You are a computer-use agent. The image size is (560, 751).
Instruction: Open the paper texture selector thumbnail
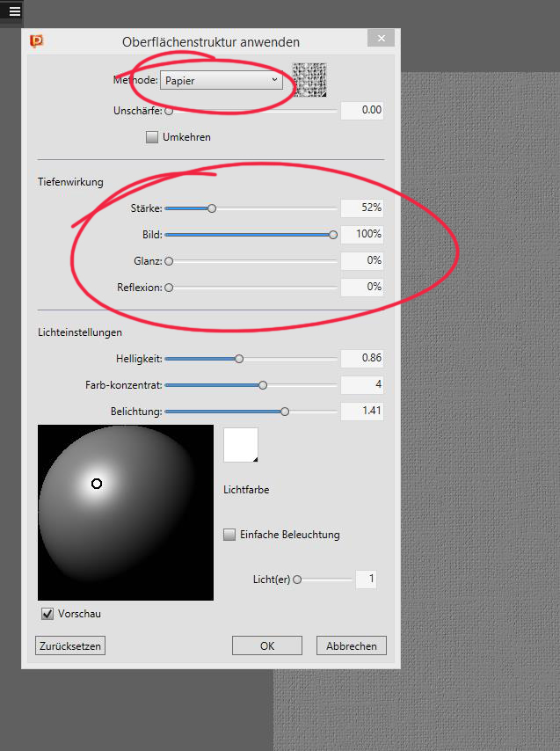309,80
